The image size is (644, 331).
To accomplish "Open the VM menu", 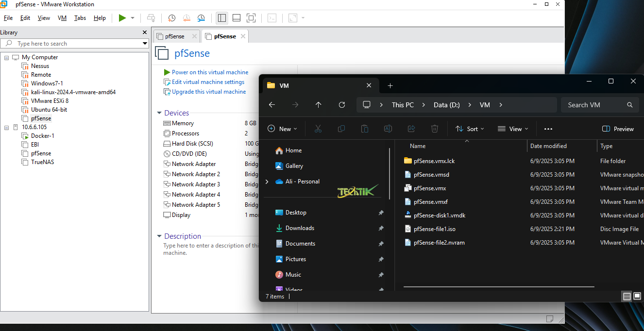I will [x=62, y=18].
